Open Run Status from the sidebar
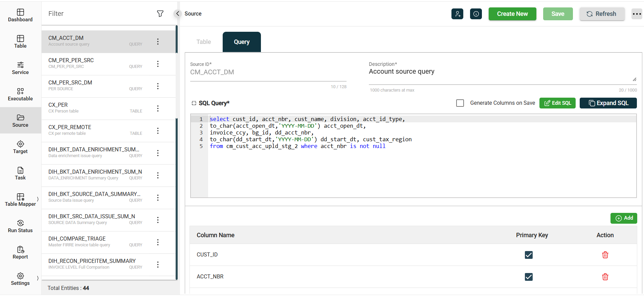The width and height of the screenshot is (644, 296). click(x=20, y=226)
